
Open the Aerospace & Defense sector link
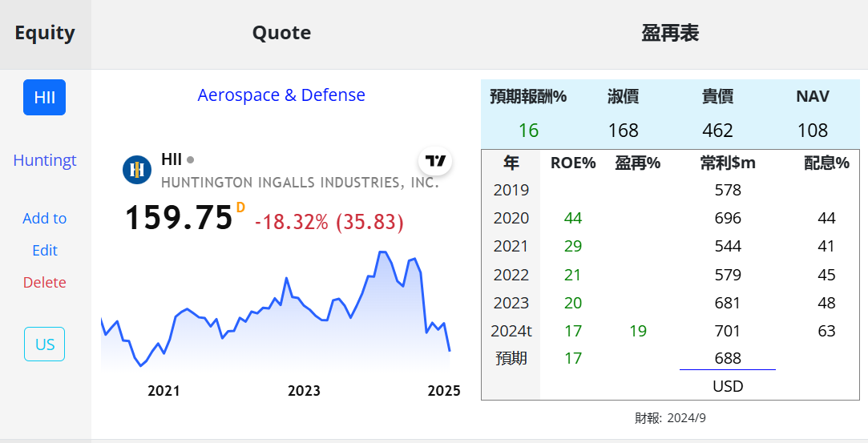click(281, 95)
